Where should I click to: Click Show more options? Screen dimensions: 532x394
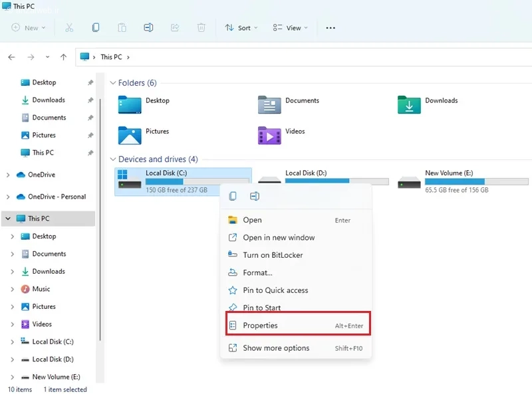277,348
